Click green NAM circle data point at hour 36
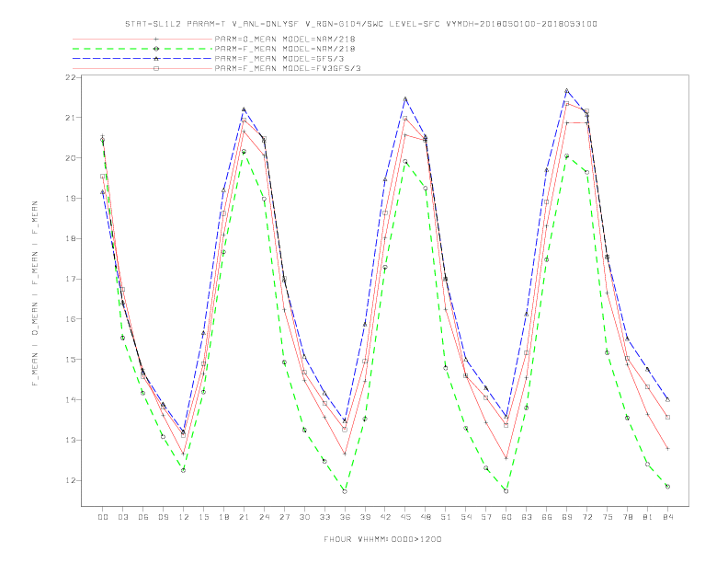This screenshot has width=728, height=563. point(345,491)
